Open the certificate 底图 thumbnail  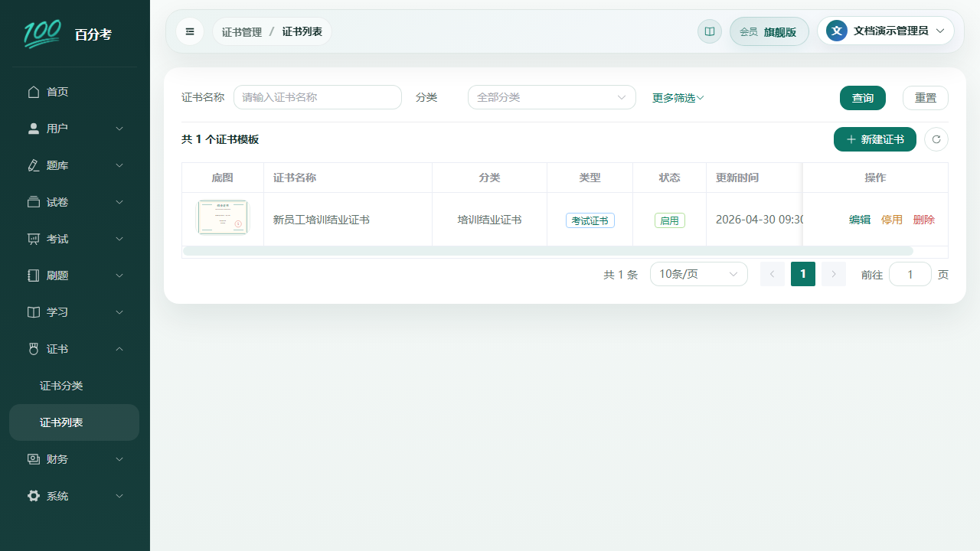coord(222,217)
